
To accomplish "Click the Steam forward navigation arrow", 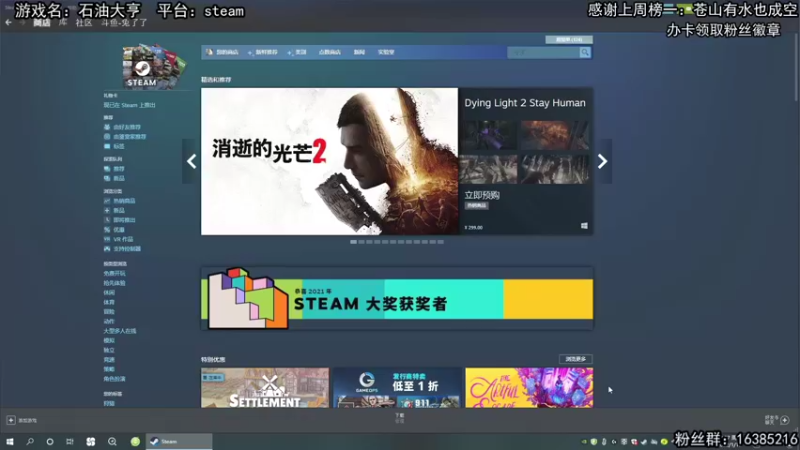I will pyautogui.click(x=22, y=22).
